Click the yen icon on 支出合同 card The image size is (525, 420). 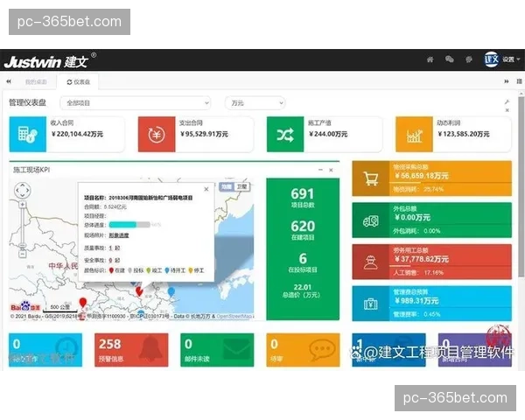click(x=156, y=135)
